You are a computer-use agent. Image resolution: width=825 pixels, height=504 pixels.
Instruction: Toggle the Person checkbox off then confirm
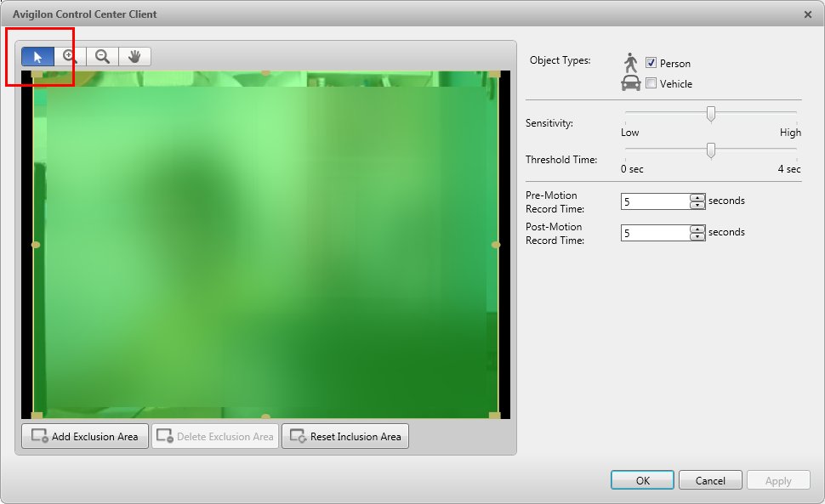click(x=652, y=62)
